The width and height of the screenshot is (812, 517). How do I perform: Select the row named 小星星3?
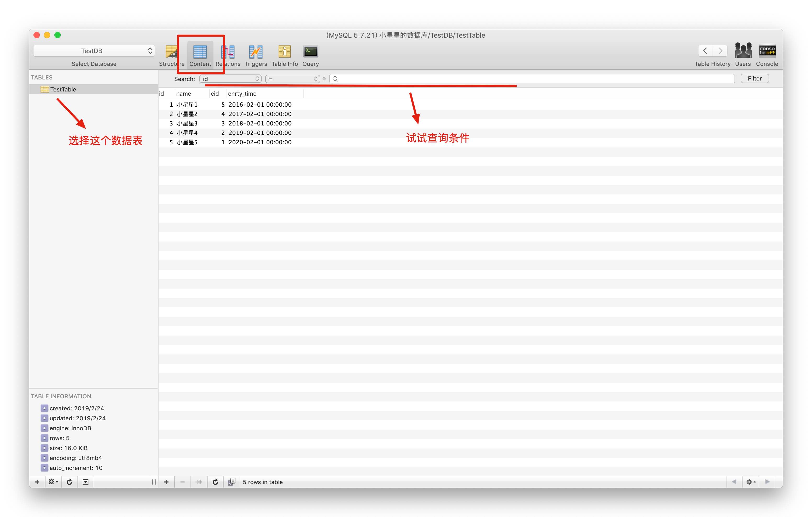[x=470, y=123]
